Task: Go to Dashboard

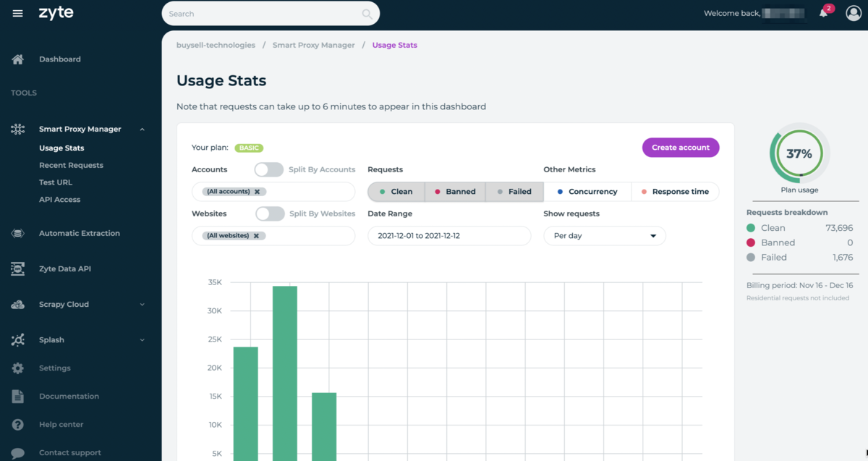Action: (60, 59)
